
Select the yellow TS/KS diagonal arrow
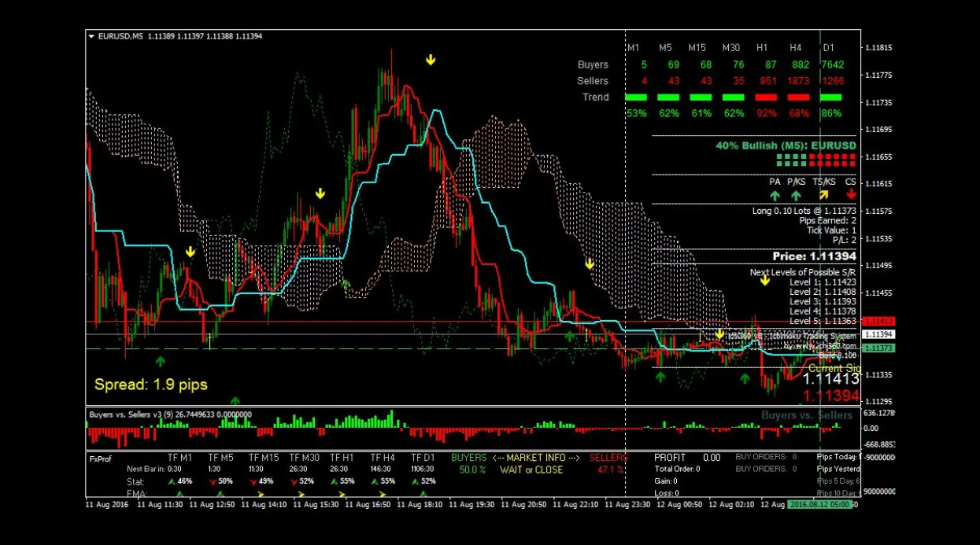[x=823, y=194]
